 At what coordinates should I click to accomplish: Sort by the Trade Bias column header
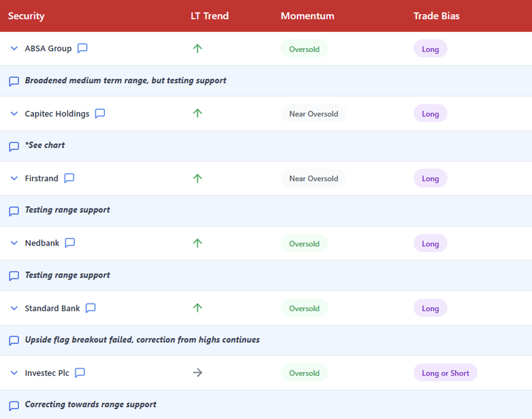[436, 16]
